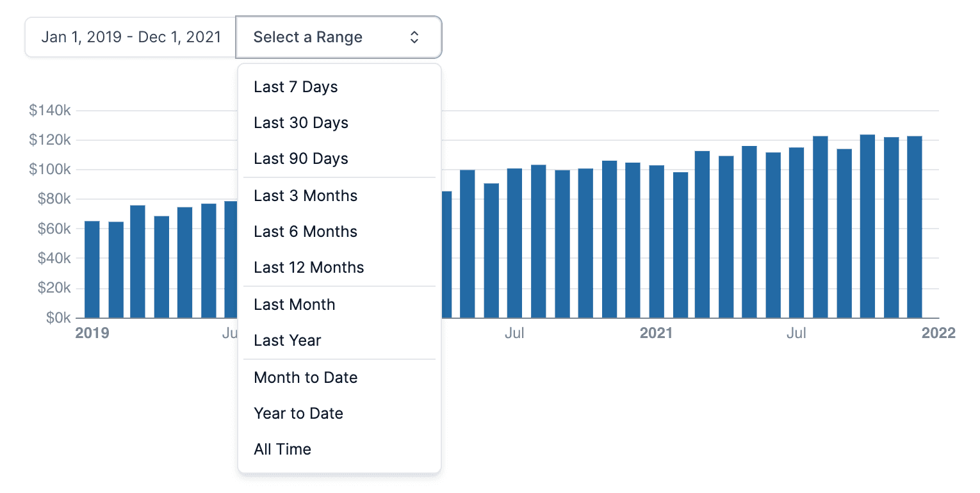Choose Year to Date option
The height and width of the screenshot is (493, 980).
(x=298, y=414)
